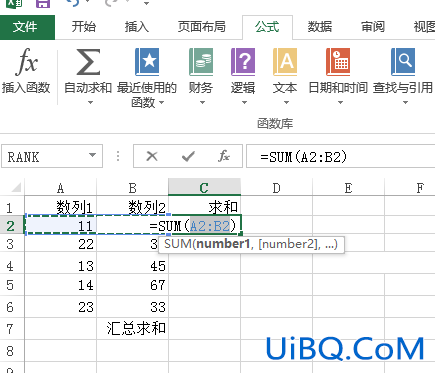
Task: Expand the Text (文本) dropdown arrow
Action: (286, 103)
